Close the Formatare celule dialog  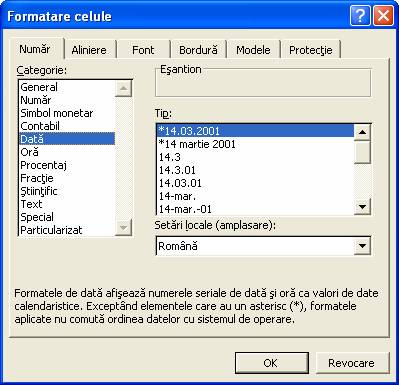(x=383, y=16)
